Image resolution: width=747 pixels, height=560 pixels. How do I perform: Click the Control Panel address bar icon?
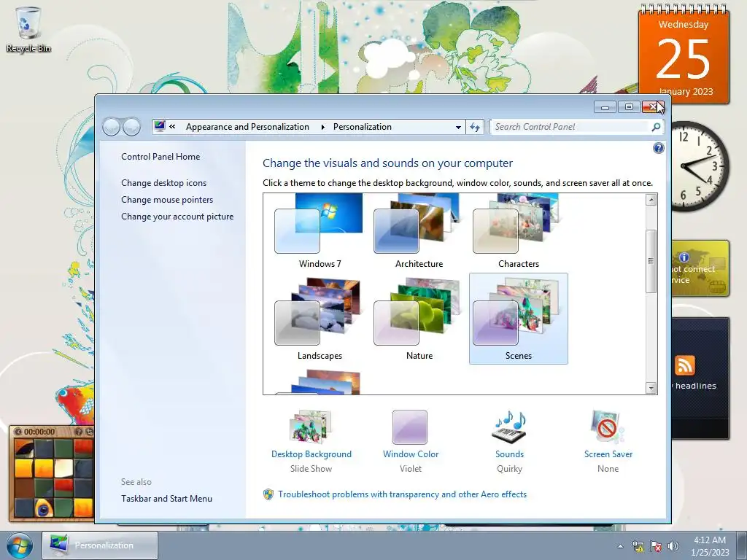click(160, 126)
